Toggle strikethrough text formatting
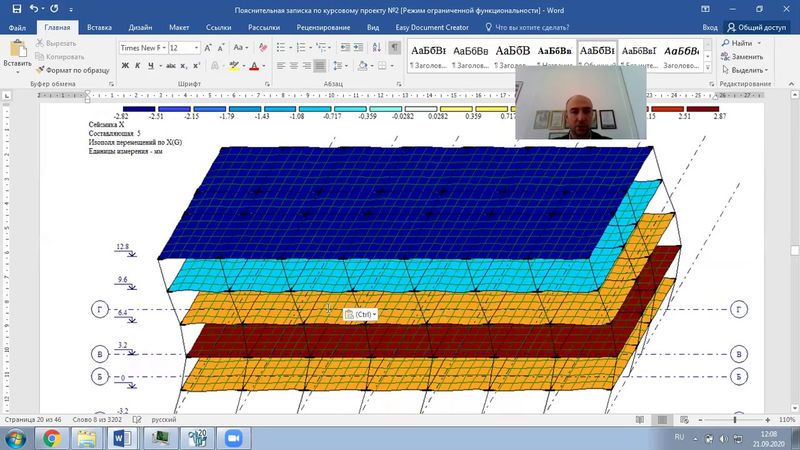The width and height of the screenshot is (800, 450). 172,66
